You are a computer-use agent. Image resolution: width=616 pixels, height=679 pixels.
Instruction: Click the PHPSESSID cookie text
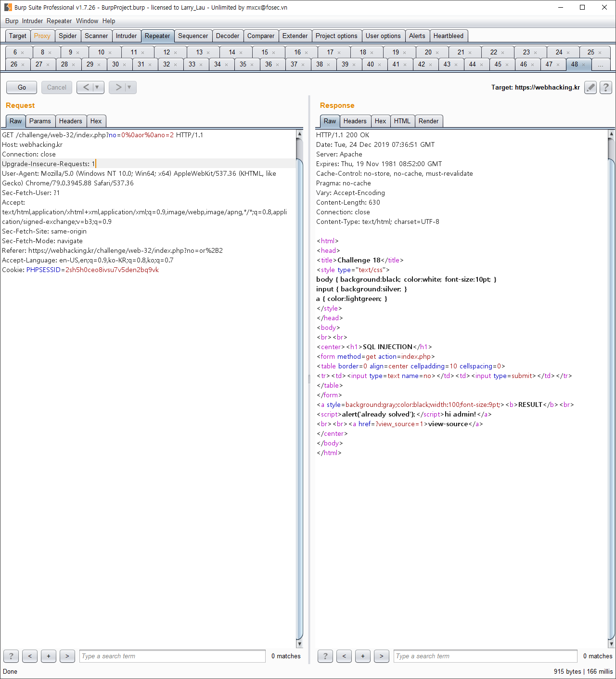coord(43,270)
